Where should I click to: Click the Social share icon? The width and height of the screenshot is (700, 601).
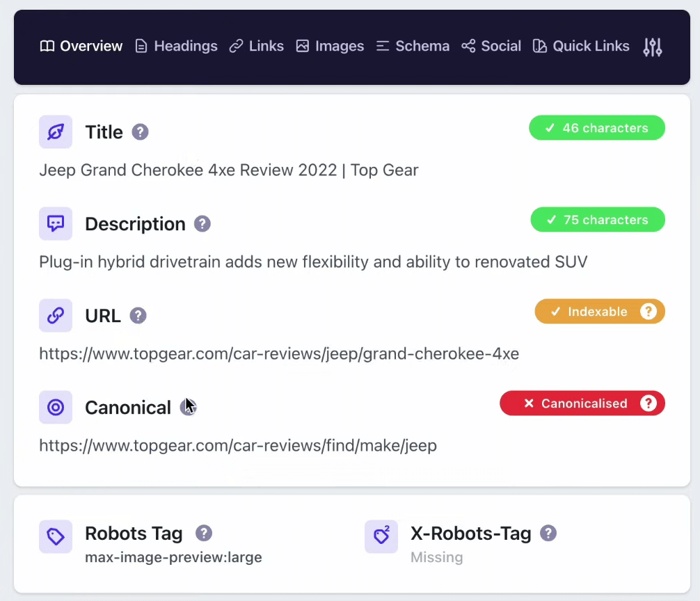tap(468, 46)
